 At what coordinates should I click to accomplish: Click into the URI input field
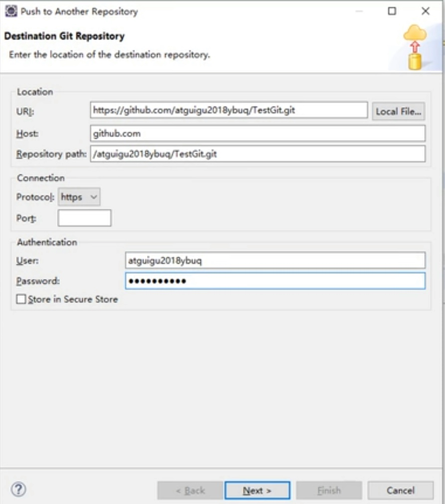[229, 110]
